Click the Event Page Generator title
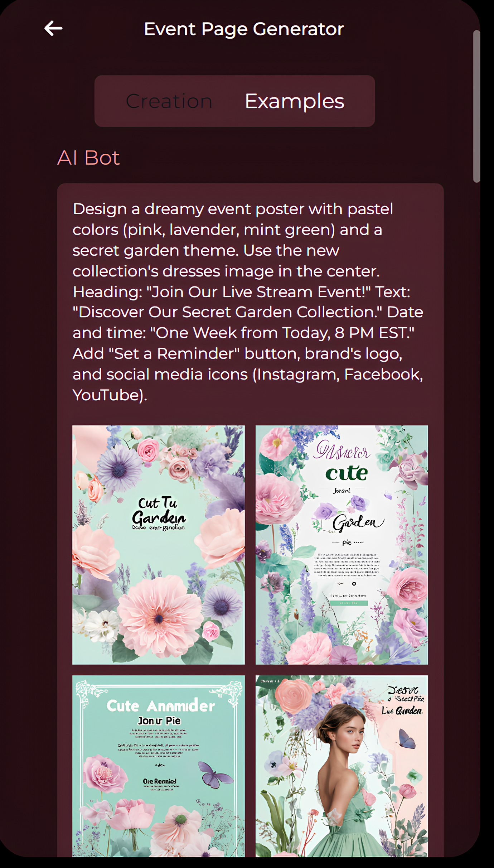The image size is (494, 868). [x=244, y=29]
